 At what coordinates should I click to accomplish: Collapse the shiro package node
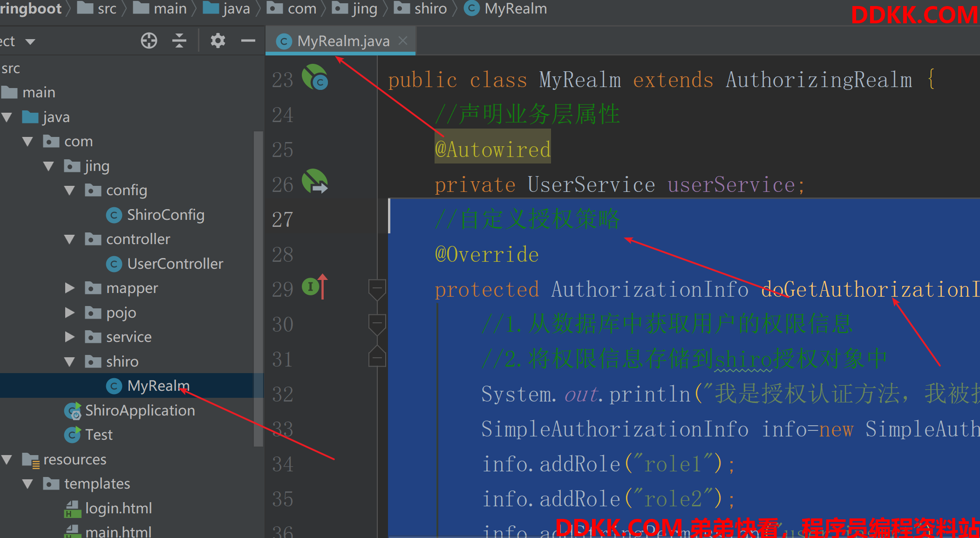pos(69,361)
